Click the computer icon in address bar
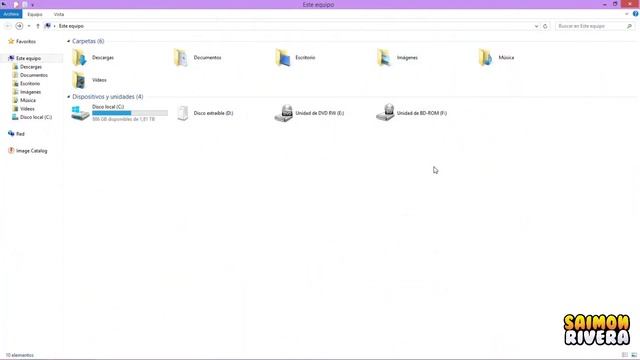Image resolution: width=640 pixels, height=360 pixels. 47,26
